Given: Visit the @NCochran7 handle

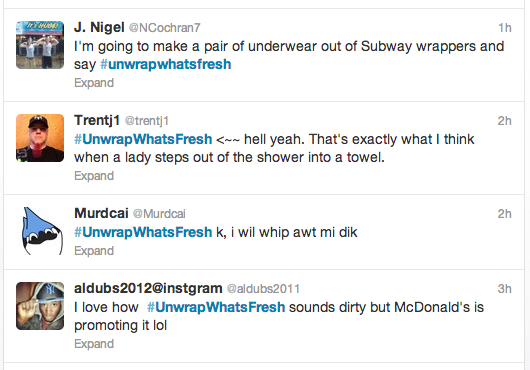Looking at the screenshot, I should tap(165, 28).
